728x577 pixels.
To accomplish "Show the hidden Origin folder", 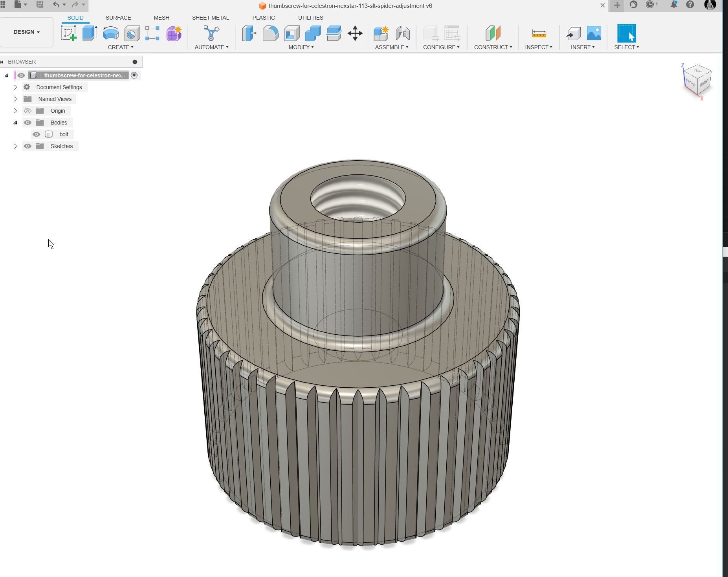I will 28,111.
